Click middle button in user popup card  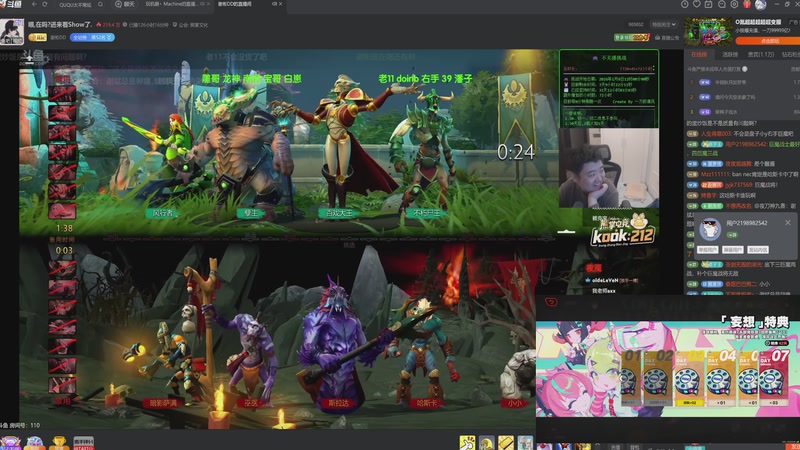733,249
